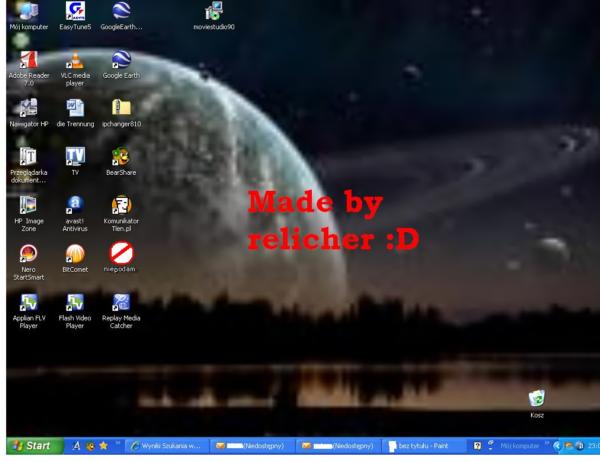
Task: Select the Applian FLV Player shortcut
Action: pyautogui.click(x=29, y=311)
